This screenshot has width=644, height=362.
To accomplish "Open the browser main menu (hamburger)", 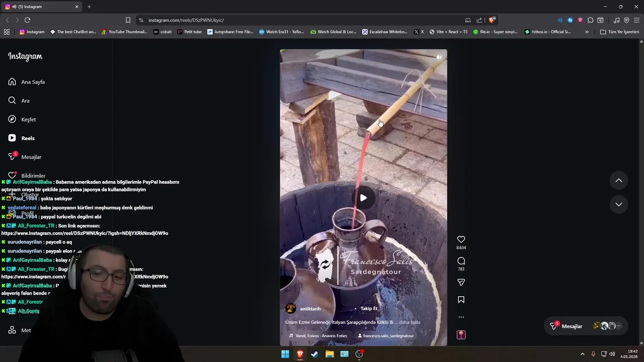I will pyautogui.click(x=636, y=20).
